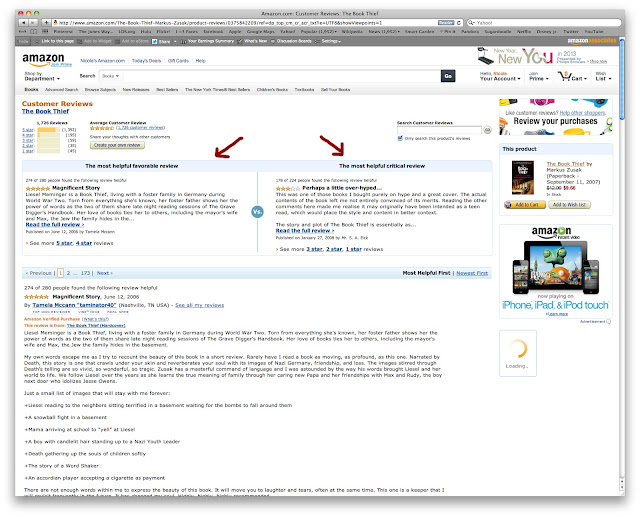Click the reload page icon in address bar

click(459, 23)
